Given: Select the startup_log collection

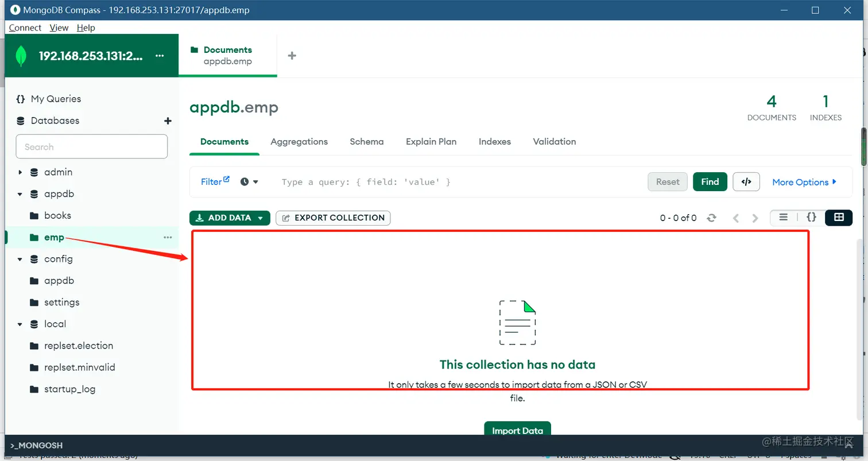Looking at the screenshot, I should (x=92, y=389).
